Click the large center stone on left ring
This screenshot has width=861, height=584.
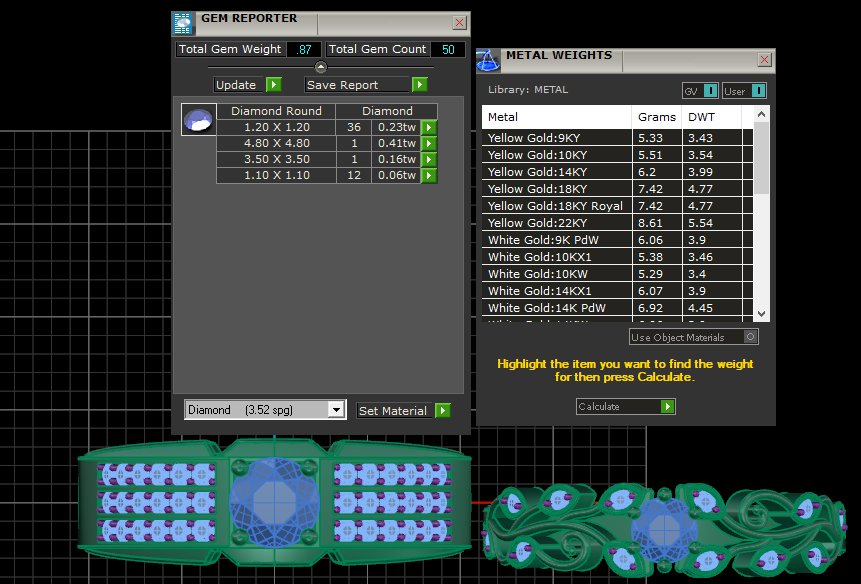[274, 502]
